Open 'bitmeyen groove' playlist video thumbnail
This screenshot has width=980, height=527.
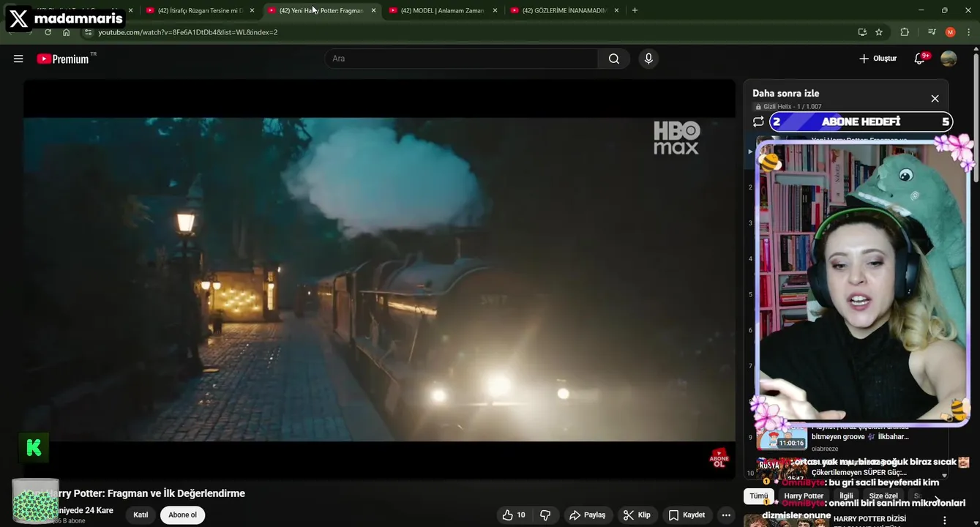[782, 438]
